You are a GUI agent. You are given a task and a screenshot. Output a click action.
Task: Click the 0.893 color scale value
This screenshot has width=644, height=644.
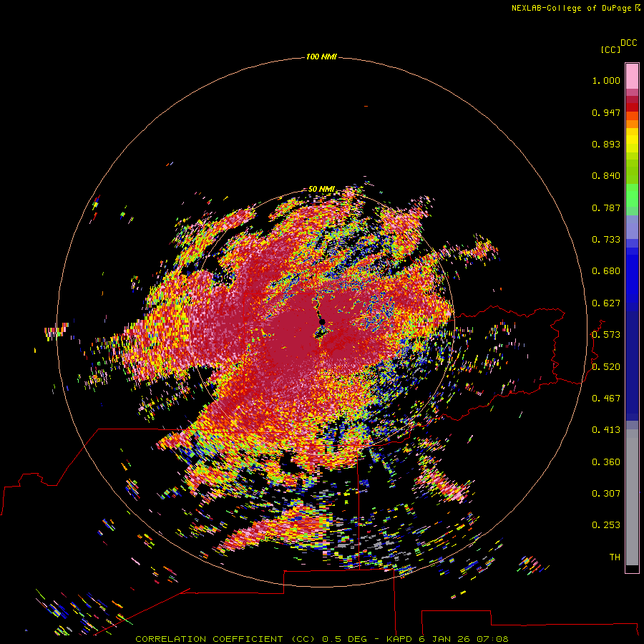tap(606, 144)
